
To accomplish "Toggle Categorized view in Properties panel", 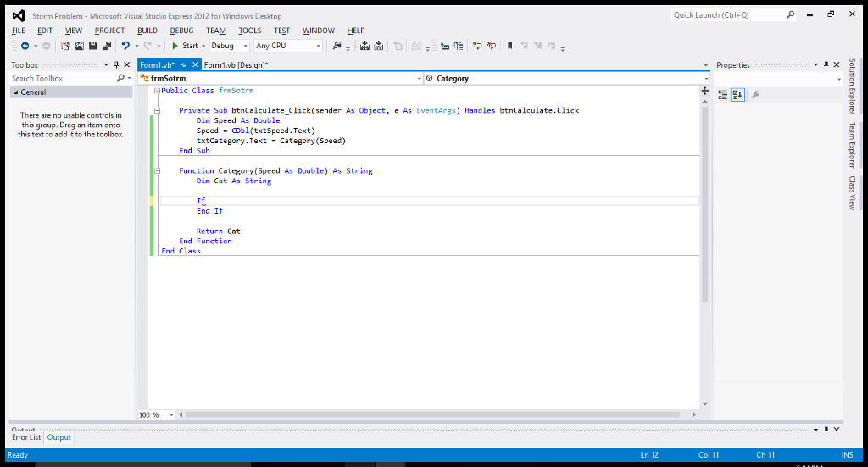I will [723, 95].
